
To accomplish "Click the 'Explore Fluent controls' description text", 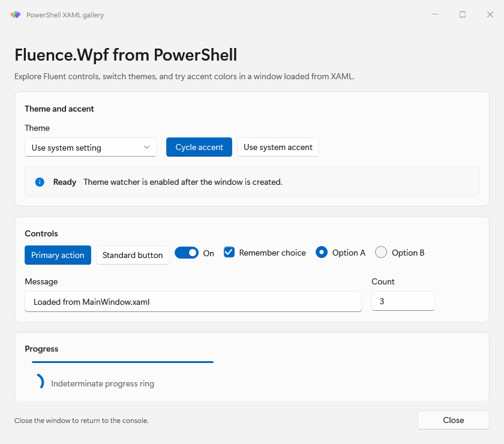I will tap(184, 77).
